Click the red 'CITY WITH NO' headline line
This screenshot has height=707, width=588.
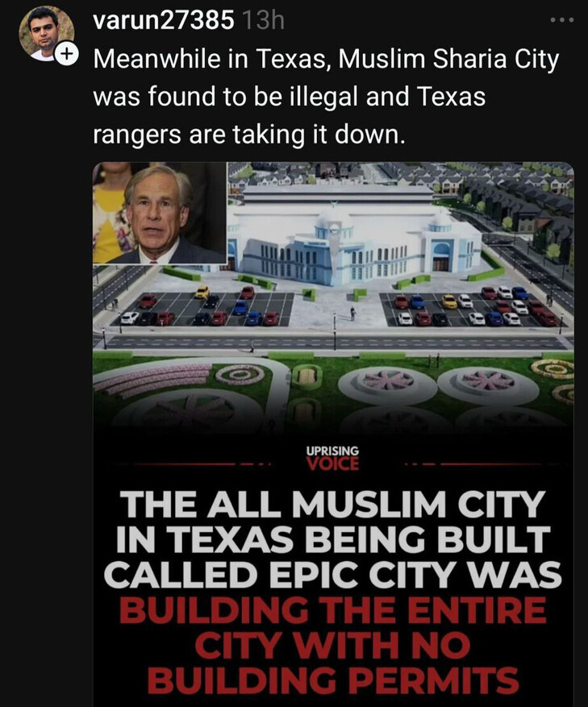click(332, 645)
